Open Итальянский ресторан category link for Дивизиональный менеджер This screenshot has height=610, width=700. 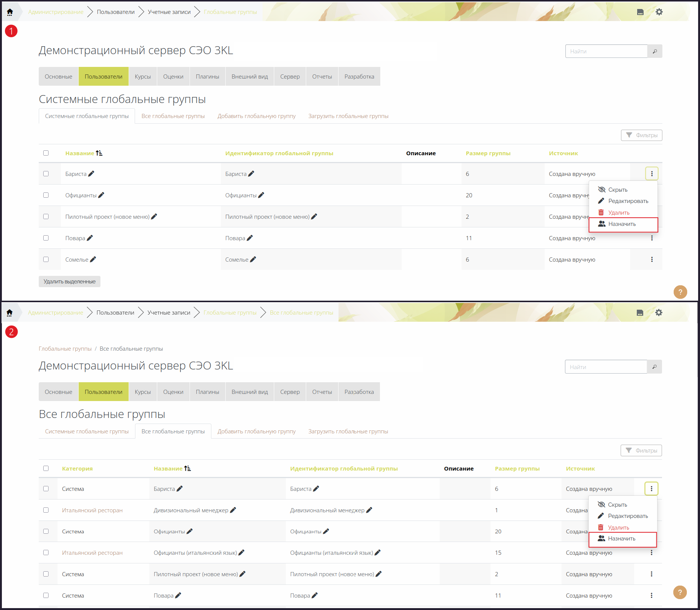click(92, 510)
